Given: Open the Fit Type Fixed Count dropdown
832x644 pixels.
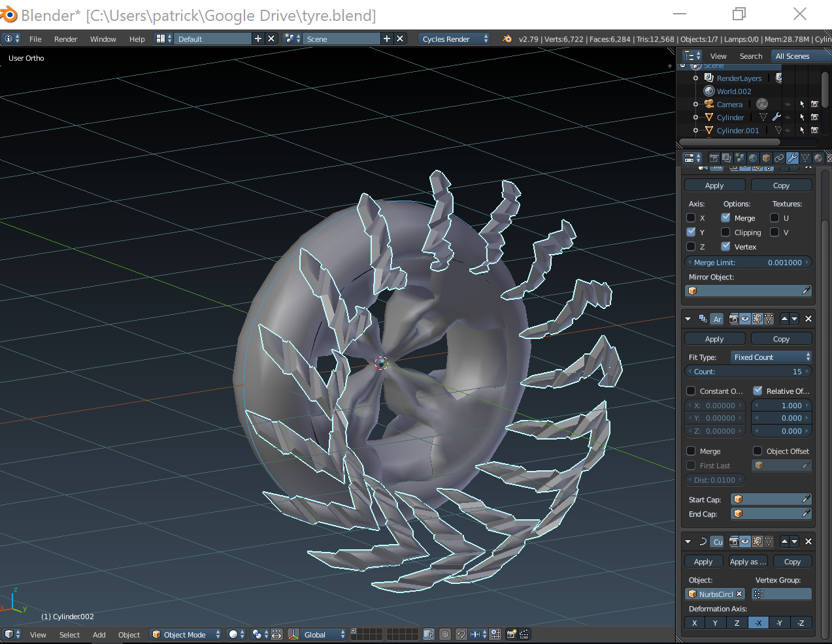Looking at the screenshot, I should pyautogui.click(x=771, y=357).
